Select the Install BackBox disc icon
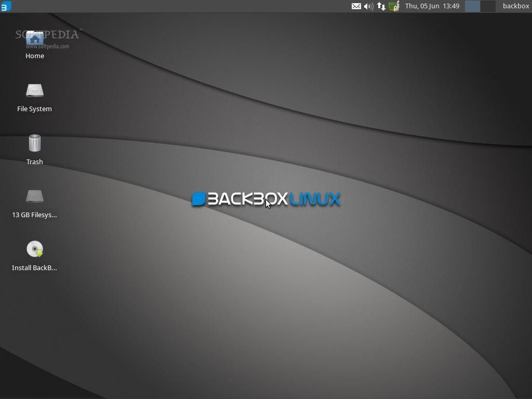This screenshot has height=399, width=532. coord(35,249)
